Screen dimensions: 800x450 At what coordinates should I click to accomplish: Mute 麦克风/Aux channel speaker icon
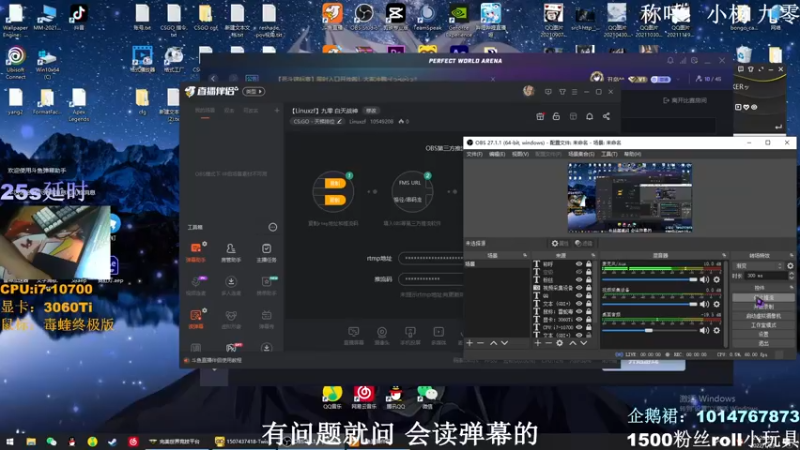(705, 280)
